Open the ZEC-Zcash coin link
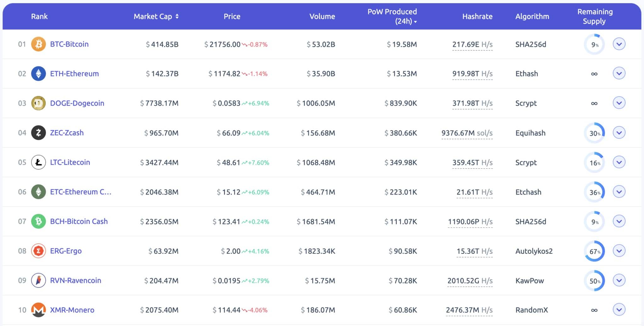The height and width of the screenshot is (326, 644). pyautogui.click(x=67, y=133)
